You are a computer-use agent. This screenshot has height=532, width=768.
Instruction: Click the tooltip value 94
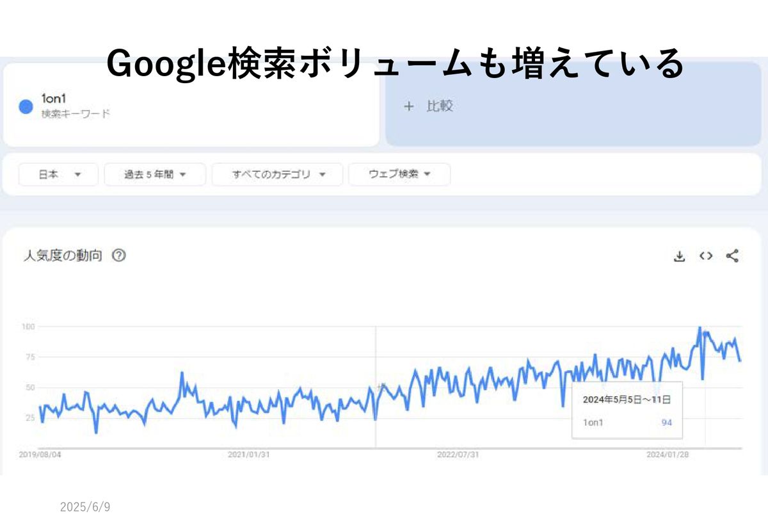coord(666,423)
